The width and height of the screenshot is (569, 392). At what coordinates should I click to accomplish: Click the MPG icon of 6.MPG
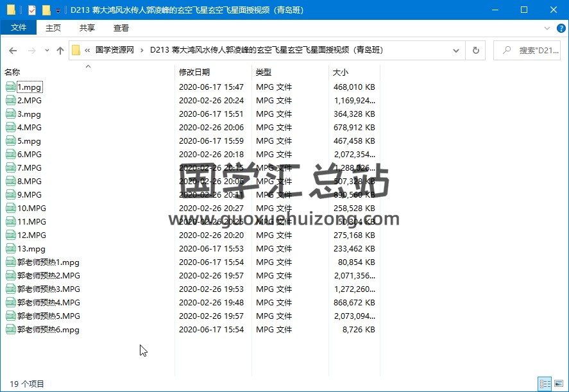click(11, 154)
